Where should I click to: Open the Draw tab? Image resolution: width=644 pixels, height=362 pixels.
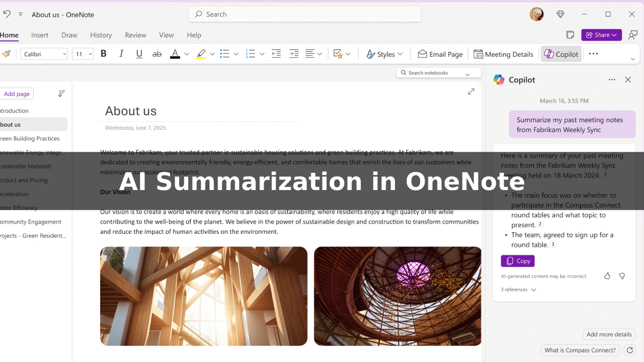pos(69,35)
